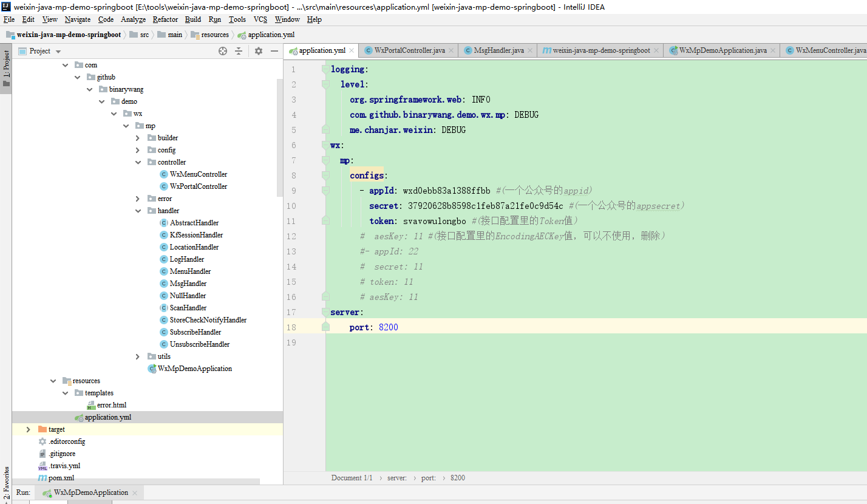Open the Analyze menu

133,19
